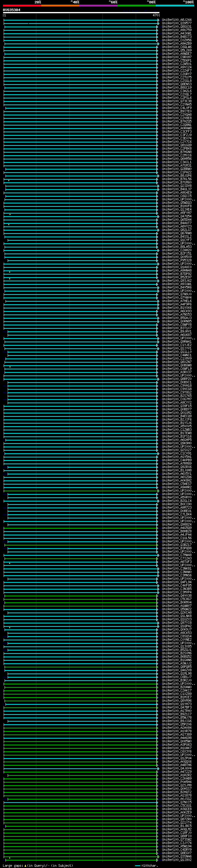The image size is (197, 868).
Task: Select the UniRef100_C0ZH56 label
Action: (176, 40)
